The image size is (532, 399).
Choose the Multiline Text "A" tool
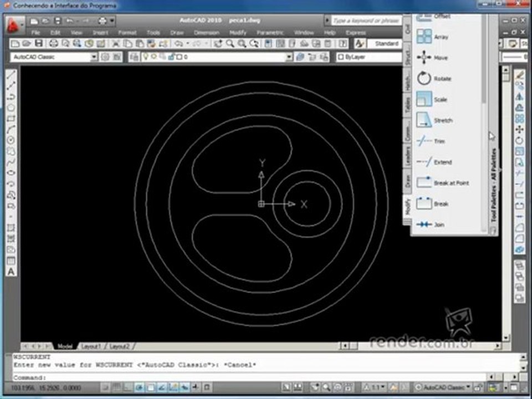(11, 272)
